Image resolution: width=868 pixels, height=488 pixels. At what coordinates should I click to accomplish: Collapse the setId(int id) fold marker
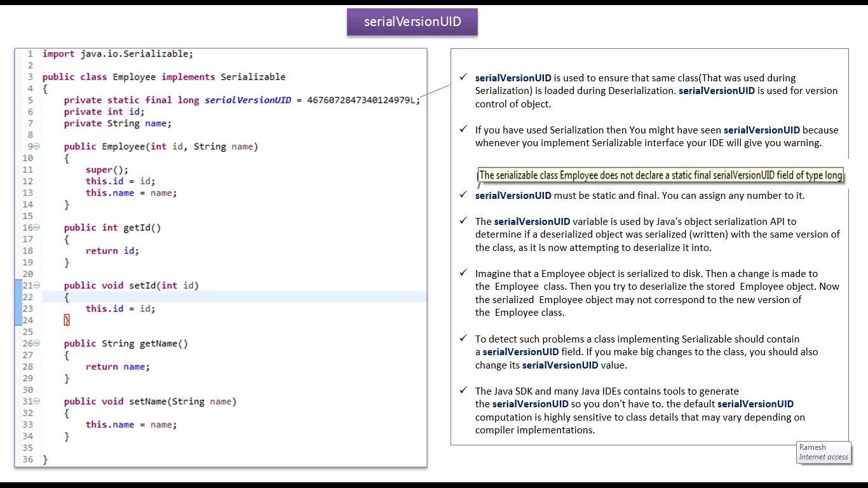[x=36, y=285]
